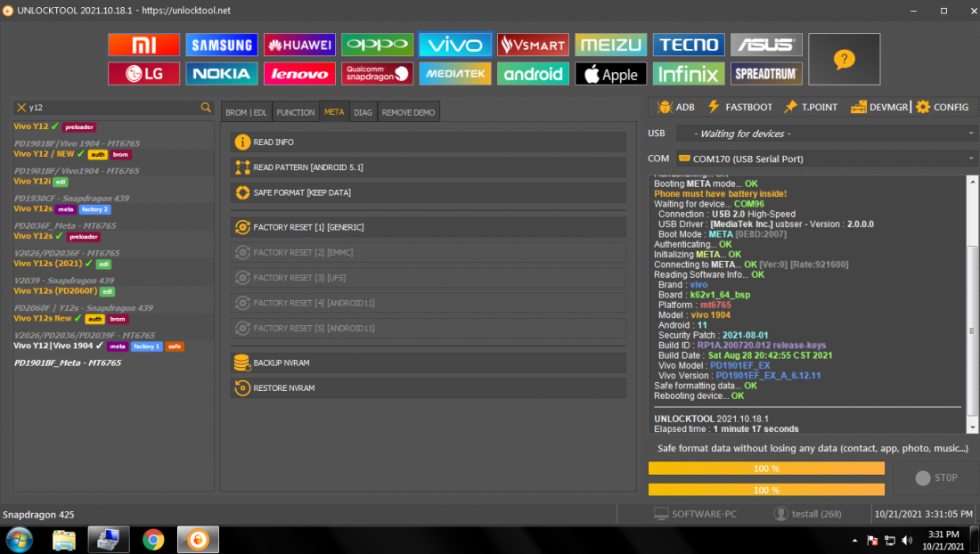Click READ PATTERN [ANDROID 5.1]
Screen dimensions: 980x554
pos(429,167)
